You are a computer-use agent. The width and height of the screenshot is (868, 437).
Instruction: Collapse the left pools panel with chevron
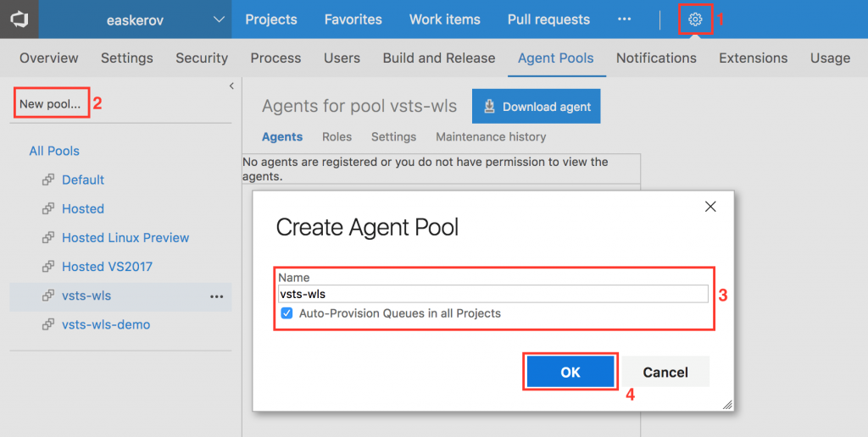pyautogui.click(x=231, y=86)
